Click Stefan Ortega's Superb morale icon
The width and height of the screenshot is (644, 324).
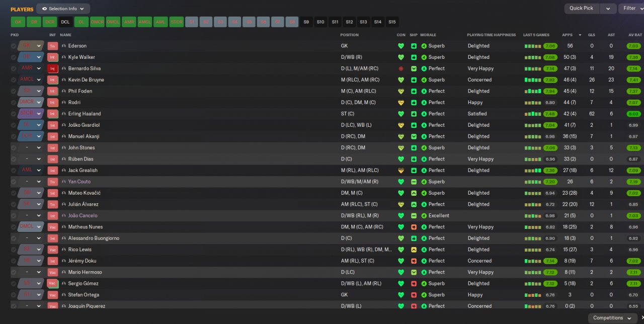pos(424,295)
